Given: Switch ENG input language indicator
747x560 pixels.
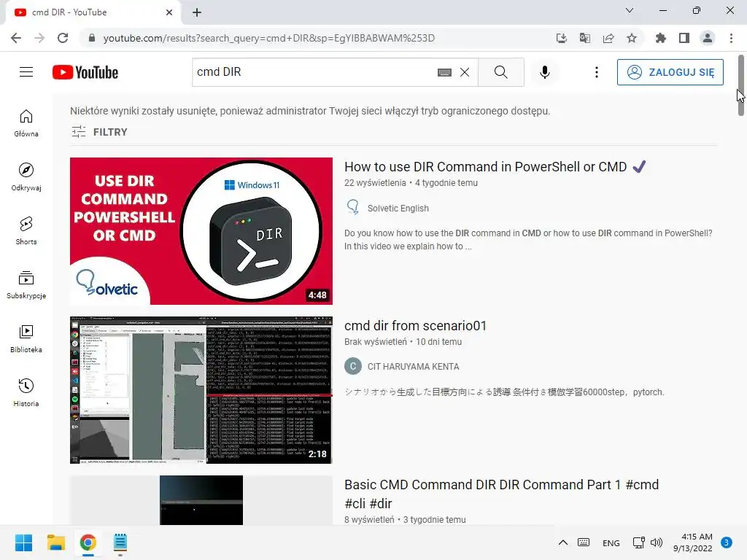Looking at the screenshot, I should [611, 542].
